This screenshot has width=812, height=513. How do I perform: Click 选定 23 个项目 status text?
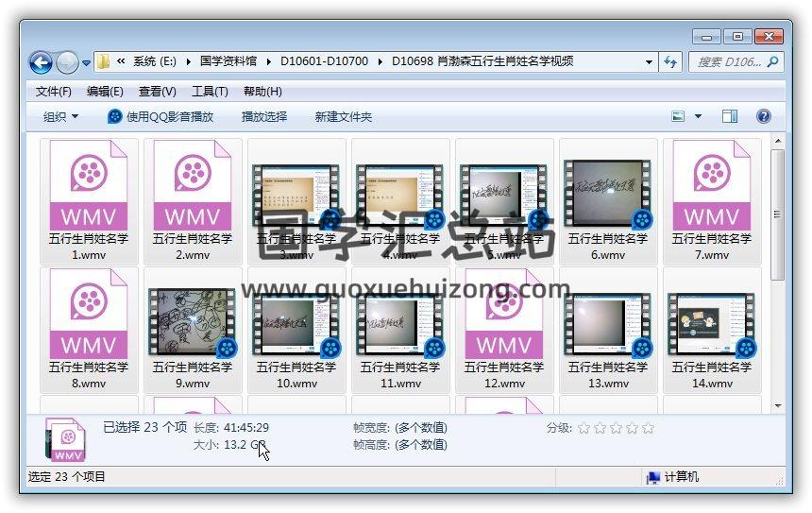tap(66, 477)
